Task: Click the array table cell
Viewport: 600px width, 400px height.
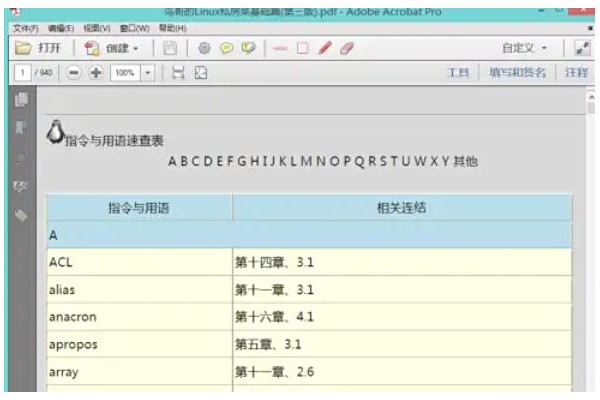Action: (140, 372)
